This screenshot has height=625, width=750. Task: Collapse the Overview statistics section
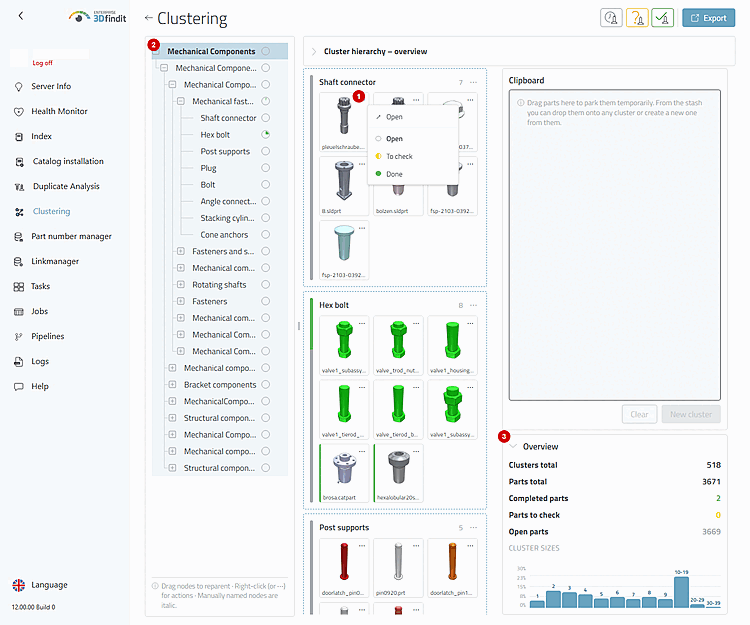(x=514, y=447)
